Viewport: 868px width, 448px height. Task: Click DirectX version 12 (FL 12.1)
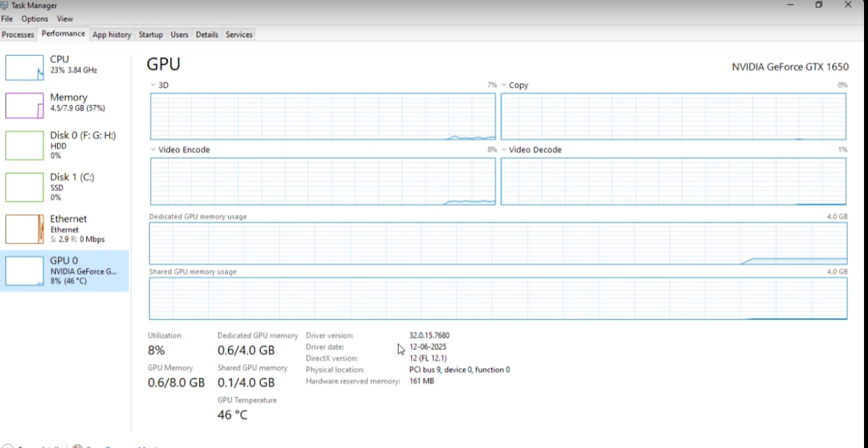click(428, 358)
